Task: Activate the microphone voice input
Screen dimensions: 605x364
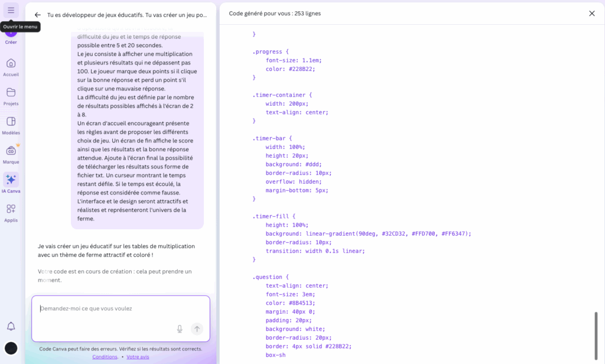Action: (x=180, y=329)
